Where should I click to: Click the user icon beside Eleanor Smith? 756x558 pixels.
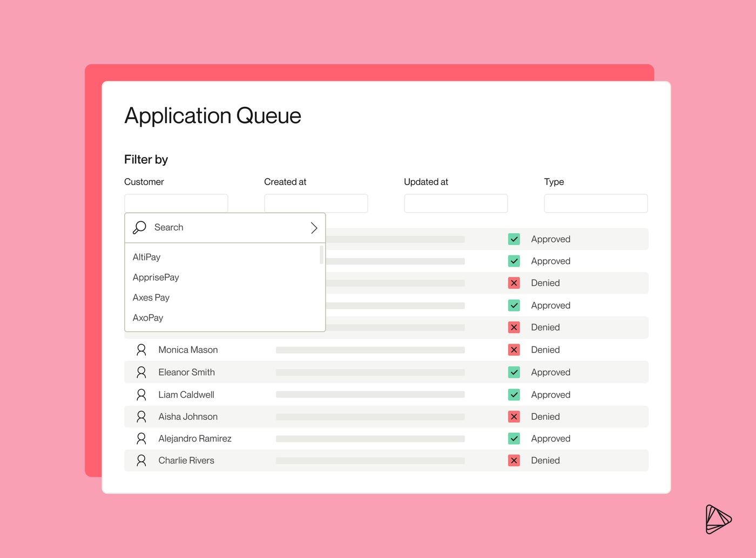click(141, 372)
